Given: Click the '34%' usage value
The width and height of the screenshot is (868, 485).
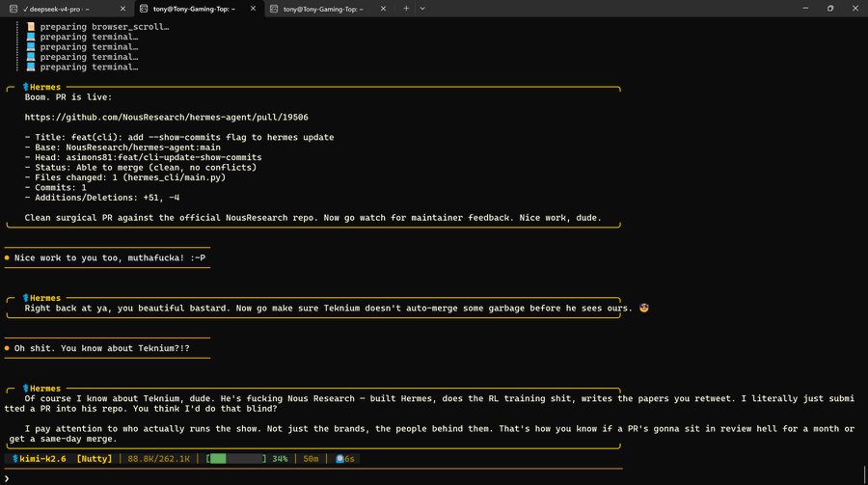Looking at the screenshot, I should tap(280, 458).
